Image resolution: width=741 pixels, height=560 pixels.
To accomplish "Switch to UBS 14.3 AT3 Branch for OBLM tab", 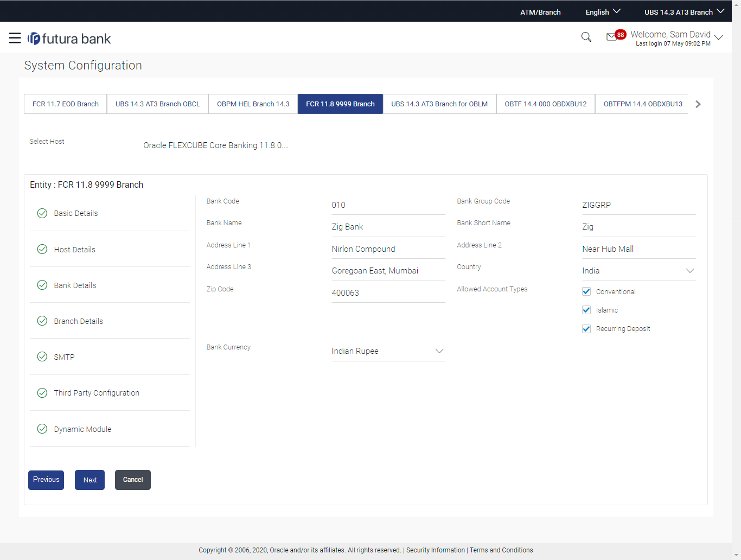I will coord(439,104).
